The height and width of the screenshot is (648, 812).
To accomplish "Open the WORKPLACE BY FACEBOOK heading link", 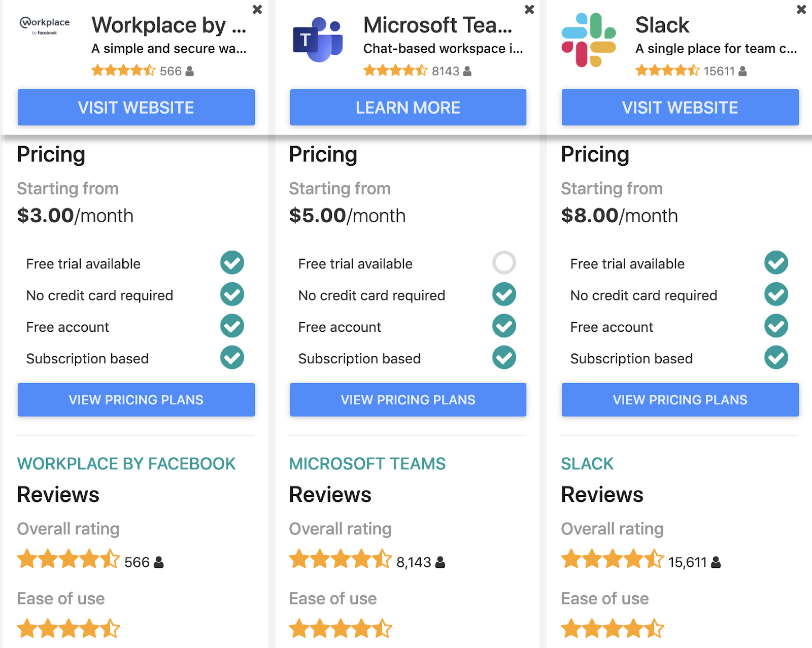I will click(x=126, y=464).
